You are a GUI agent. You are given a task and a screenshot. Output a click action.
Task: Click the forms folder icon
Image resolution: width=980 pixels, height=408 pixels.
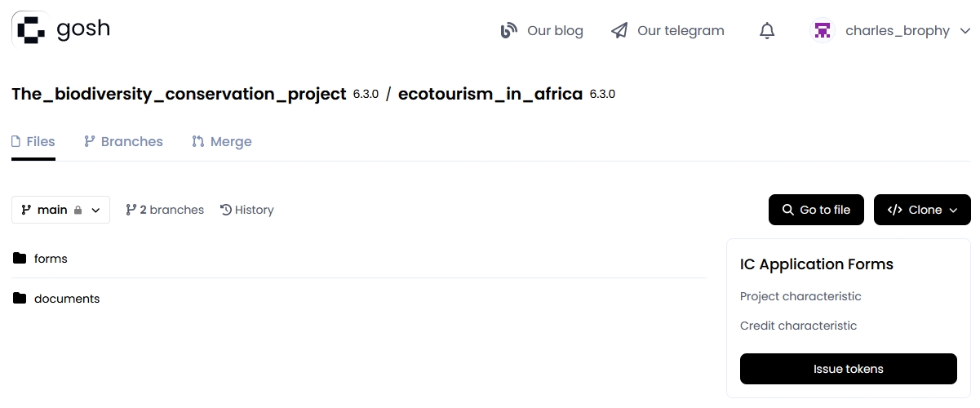pyautogui.click(x=20, y=259)
